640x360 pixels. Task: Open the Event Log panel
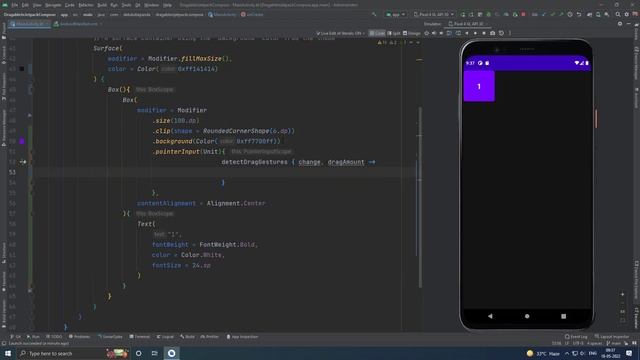[x=576, y=337]
